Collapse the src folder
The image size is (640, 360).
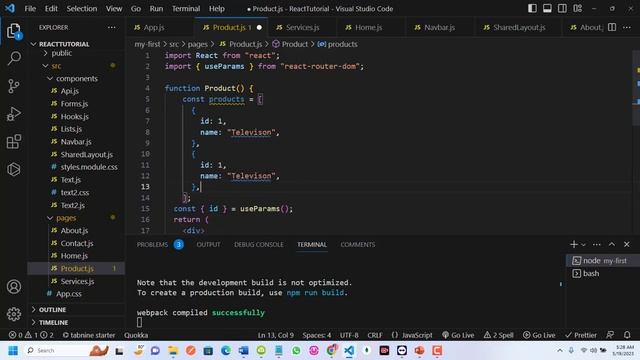point(56,66)
